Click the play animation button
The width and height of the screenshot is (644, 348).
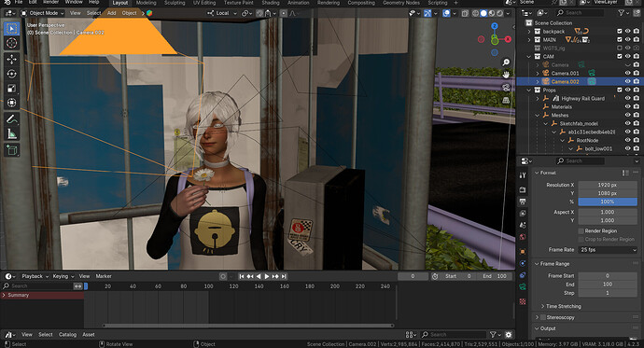[x=267, y=276]
